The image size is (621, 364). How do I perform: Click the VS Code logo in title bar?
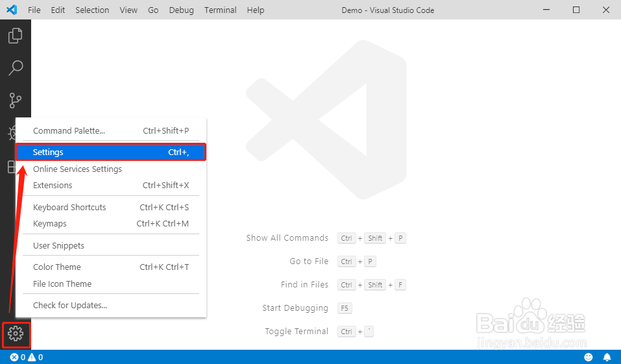point(12,10)
